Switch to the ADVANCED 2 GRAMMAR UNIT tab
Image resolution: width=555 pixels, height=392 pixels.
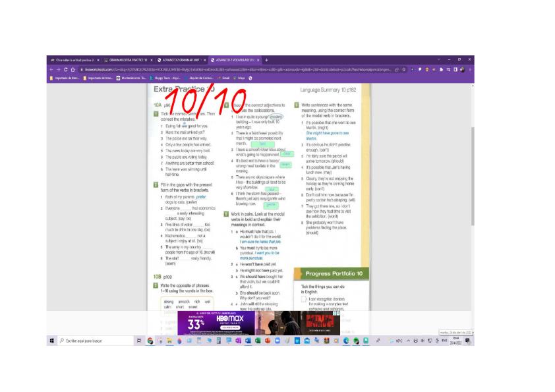pyautogui.click(x=181, y=60)
